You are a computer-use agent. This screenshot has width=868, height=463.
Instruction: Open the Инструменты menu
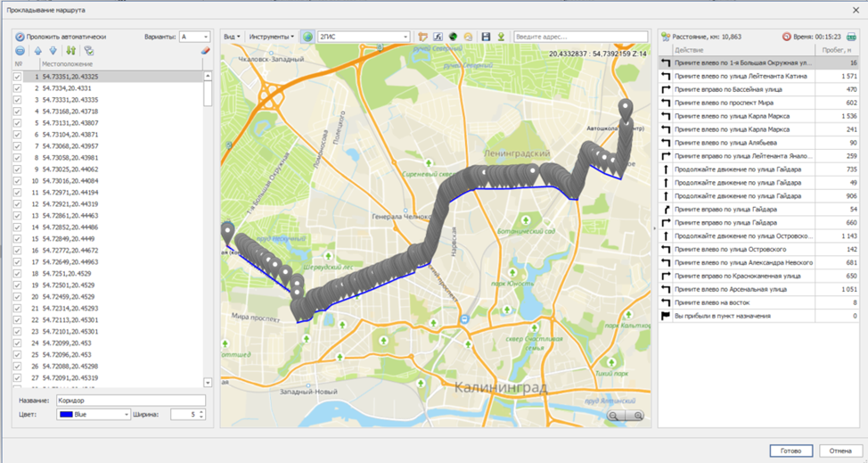[271, 37]
